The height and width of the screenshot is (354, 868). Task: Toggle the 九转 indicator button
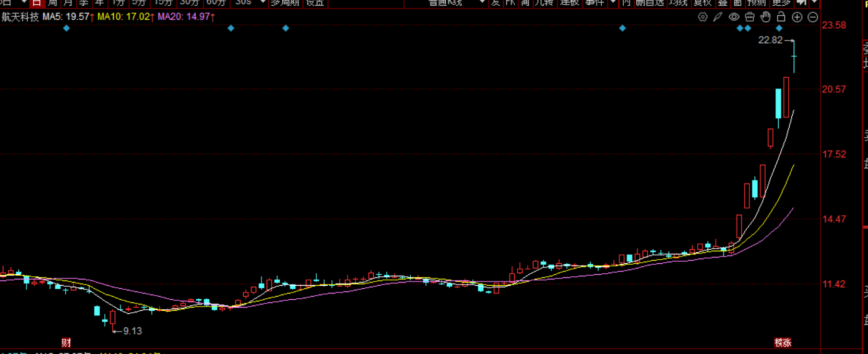click(x=544, y=3)
